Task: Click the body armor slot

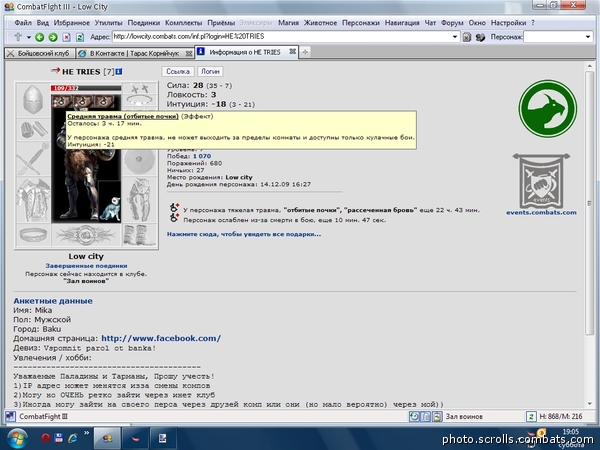Action: [33, 199]
